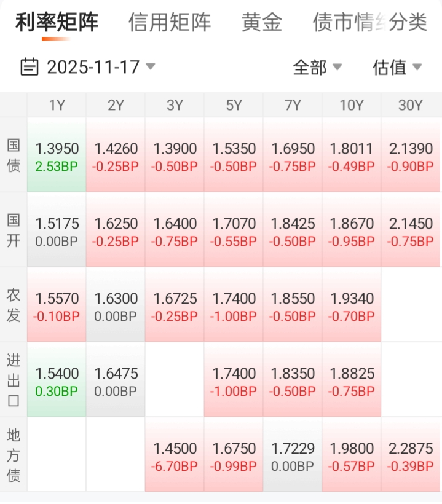
Task: Tap the 农发 3Y yield 1.6725
Action: coord(175,305)
